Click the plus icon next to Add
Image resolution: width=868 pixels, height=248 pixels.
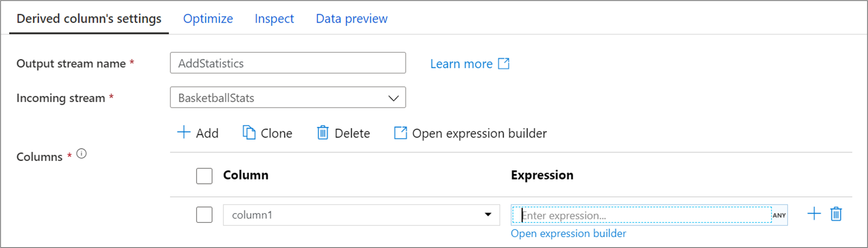(x=184, y=132)
